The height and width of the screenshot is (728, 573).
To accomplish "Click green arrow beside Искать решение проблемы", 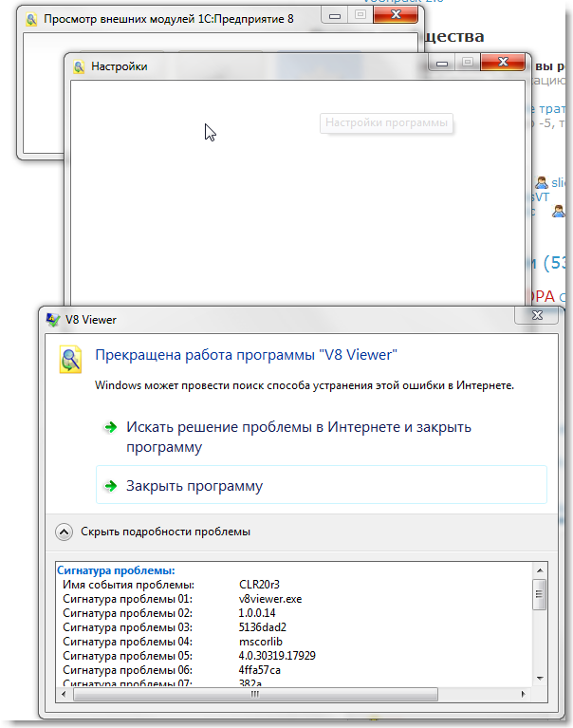I will 110,427.
